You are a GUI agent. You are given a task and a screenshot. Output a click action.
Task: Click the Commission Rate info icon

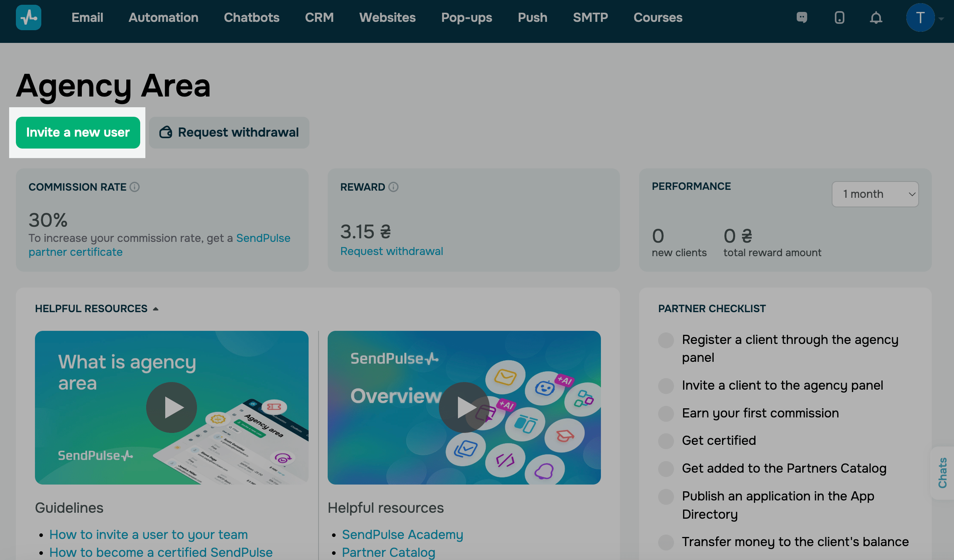click(135, 187)
